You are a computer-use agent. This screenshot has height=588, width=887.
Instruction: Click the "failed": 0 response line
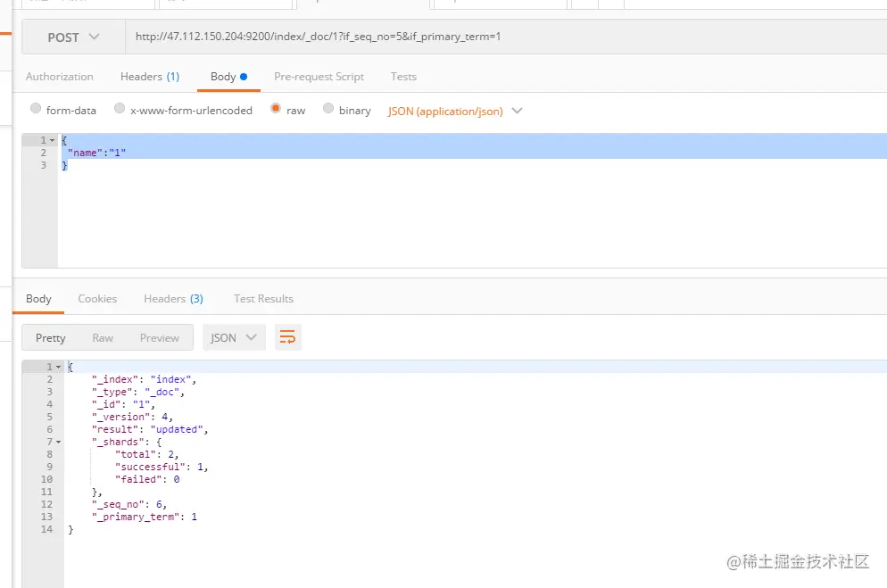point(147,479)
